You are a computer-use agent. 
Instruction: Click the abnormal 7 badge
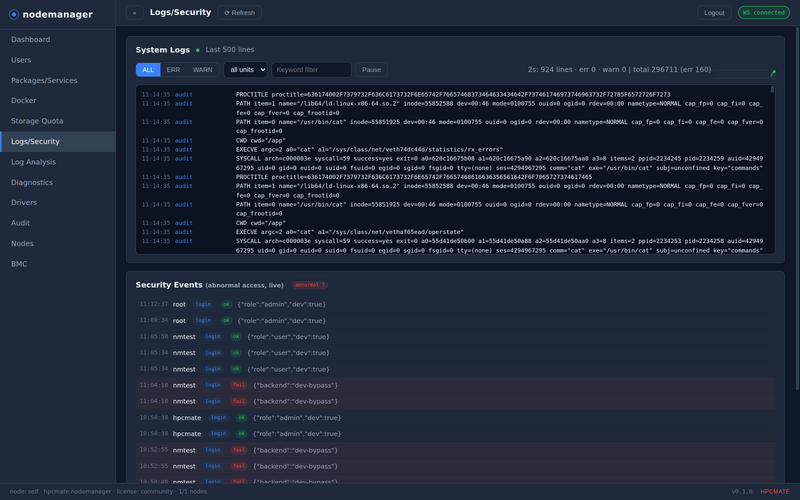pyautogui.click(x=310, y=285)
